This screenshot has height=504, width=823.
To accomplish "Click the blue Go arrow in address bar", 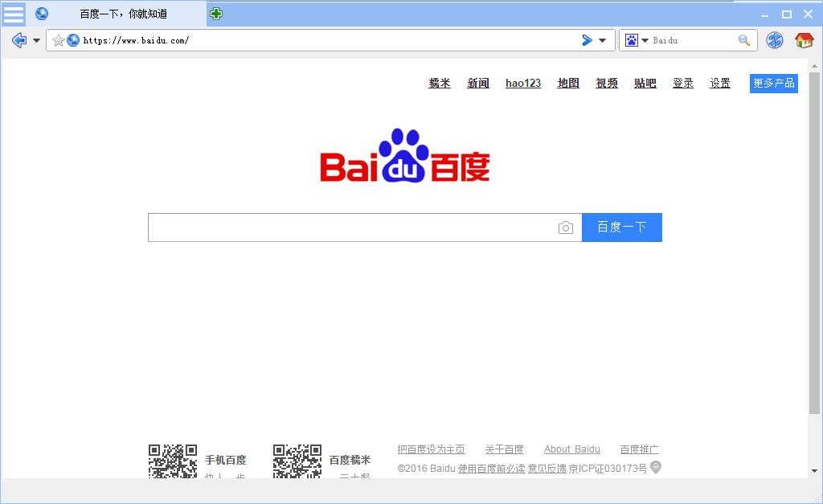I will 588,40.
